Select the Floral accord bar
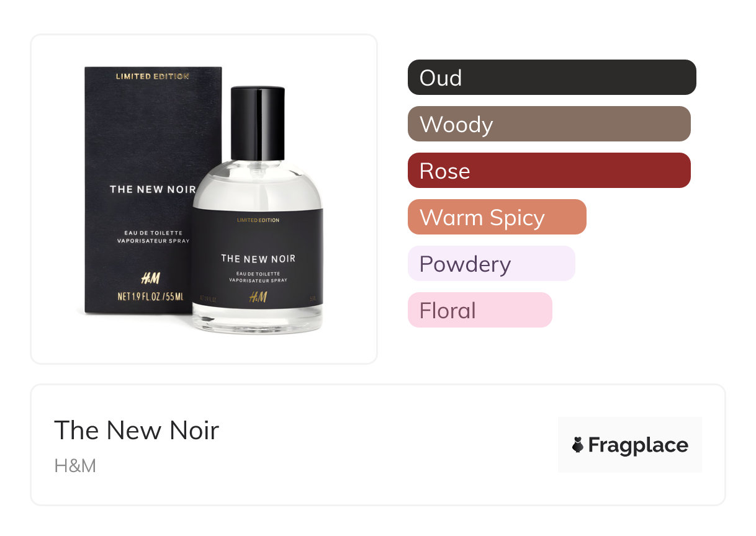The height and width of the screenshot is (536, 756). pyautogui.click(x=480, y=310)
